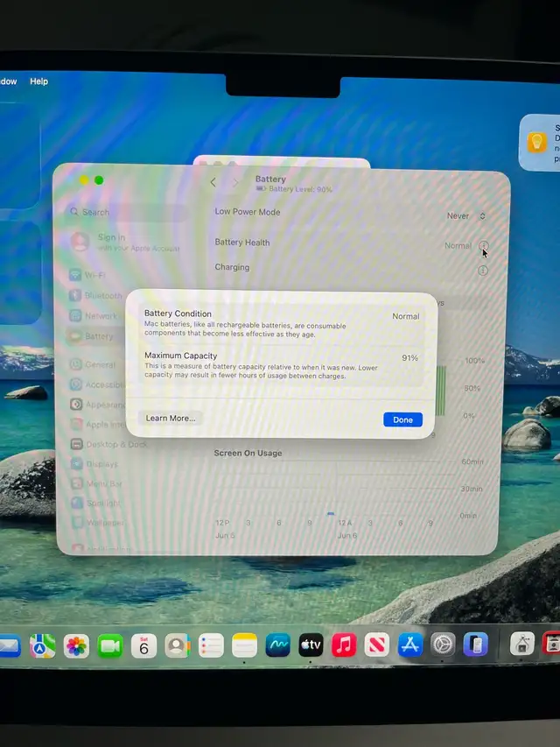Open Bluetooth in the sidebar

(x=95, y=295)
